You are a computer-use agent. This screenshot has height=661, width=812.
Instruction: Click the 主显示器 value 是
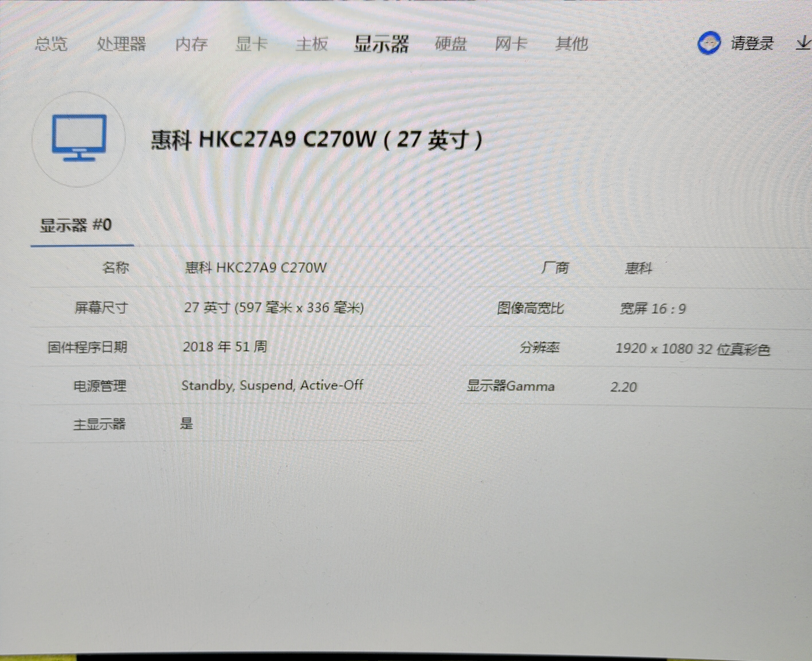[186, 423]
